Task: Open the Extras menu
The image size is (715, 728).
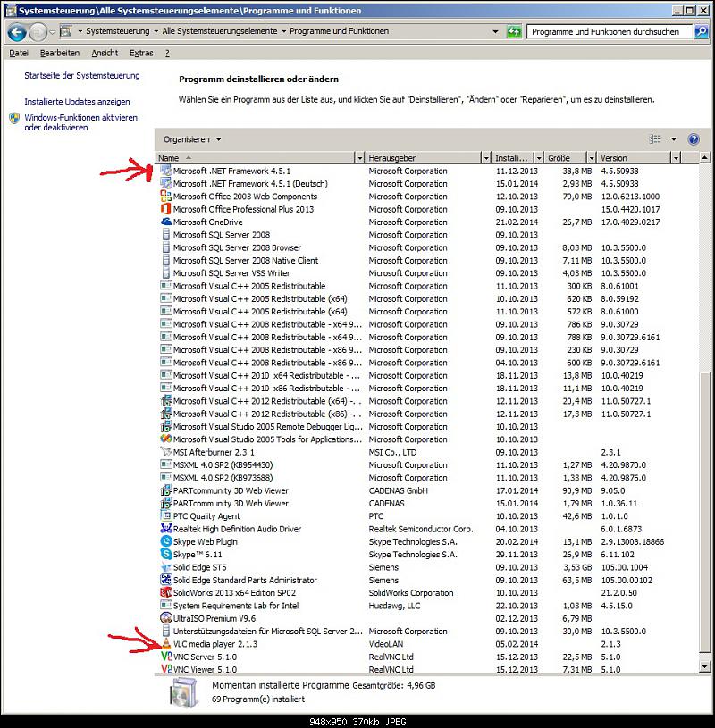Action: tap(141, 53)
